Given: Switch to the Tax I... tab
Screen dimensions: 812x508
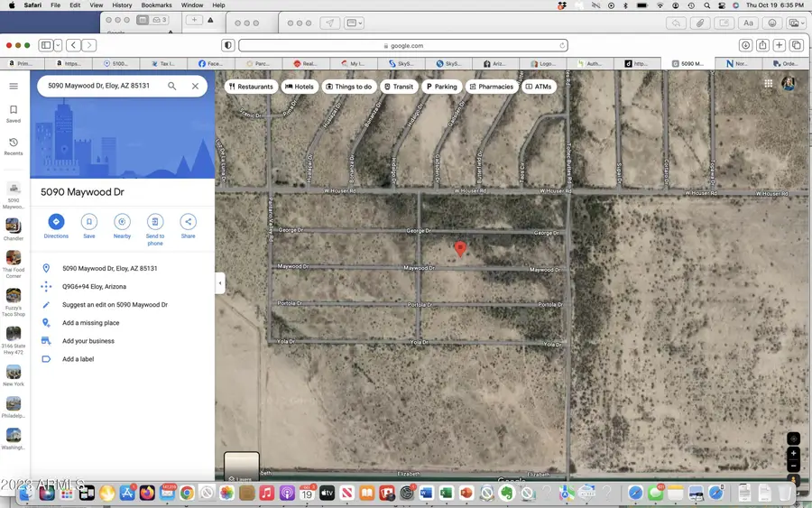Looking at the screenshot, I should click(163, 63).
